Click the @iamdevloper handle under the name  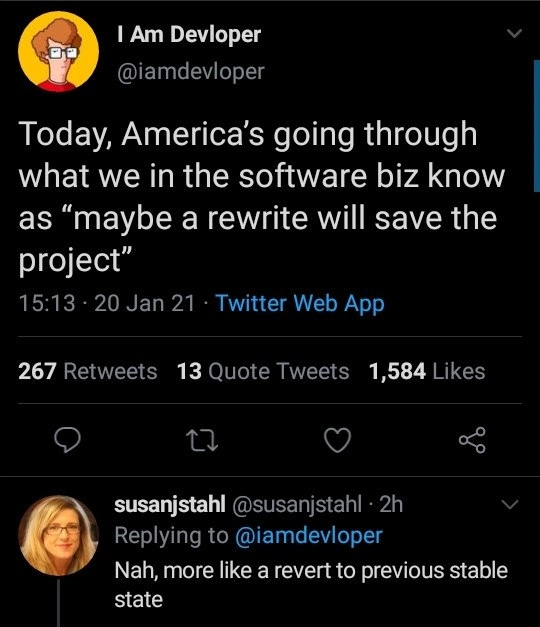[x=191, y=72]
